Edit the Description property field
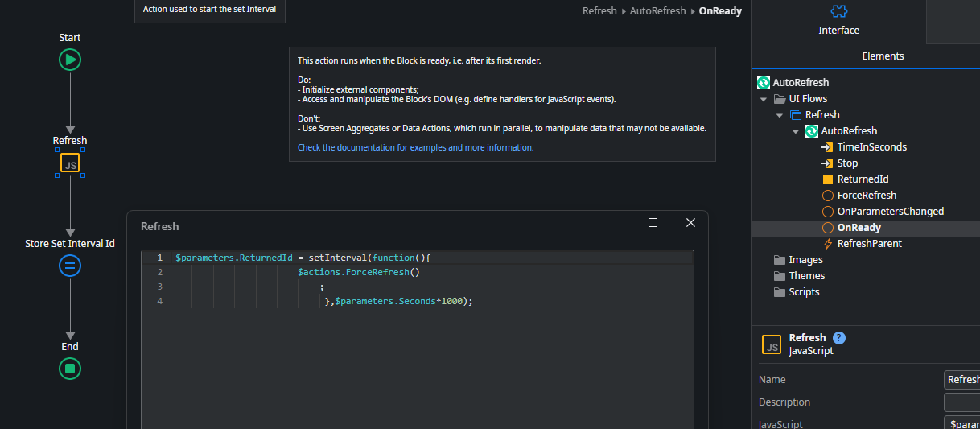Viewport: 980px width, 429px height. point(961,402)
